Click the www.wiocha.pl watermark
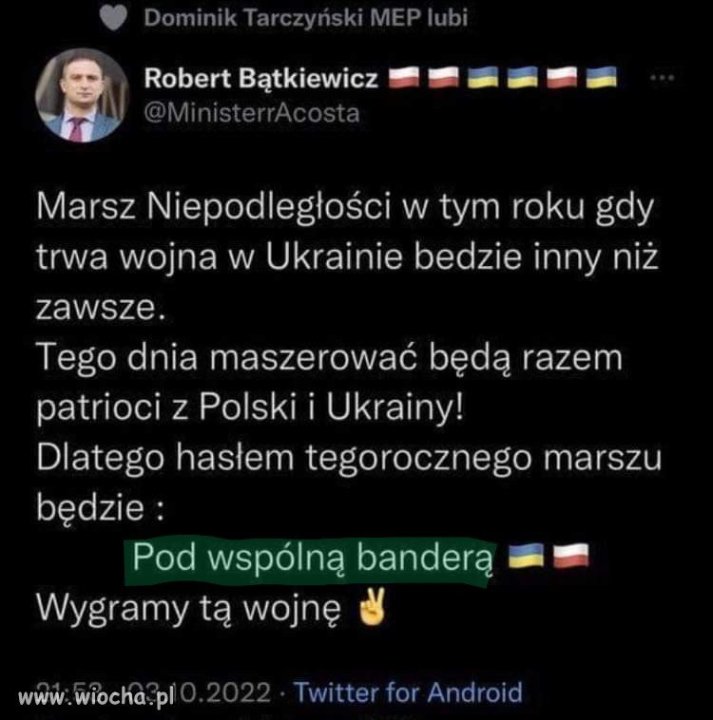This screenshot has height=720, width=713. coord(96,698)
